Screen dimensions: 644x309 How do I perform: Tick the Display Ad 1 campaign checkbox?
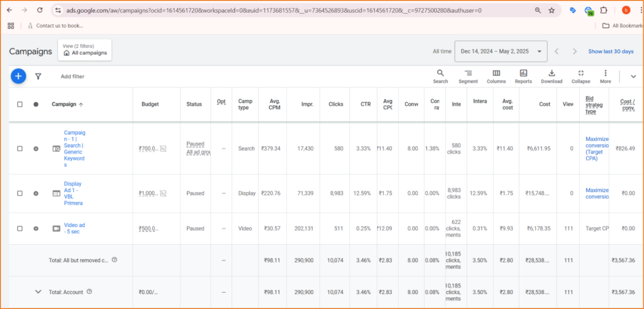(x=19, y=193)
